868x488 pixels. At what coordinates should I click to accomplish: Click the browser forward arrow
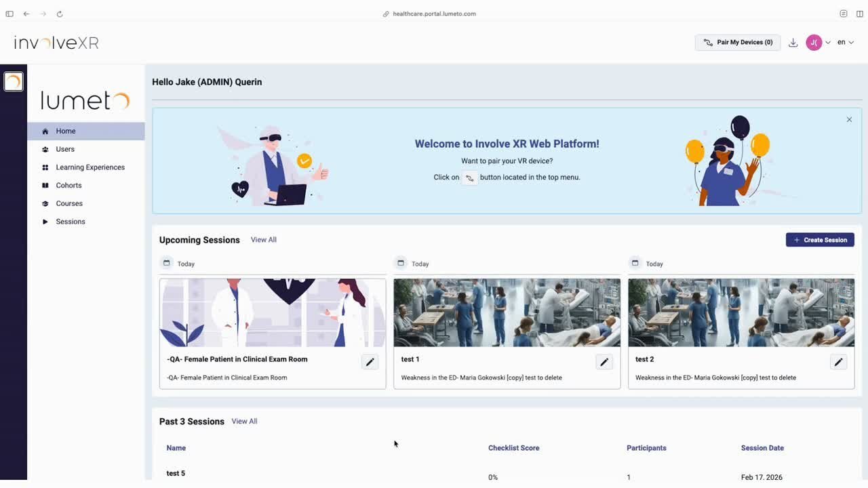pyautogui.click(x=43, y=14)
